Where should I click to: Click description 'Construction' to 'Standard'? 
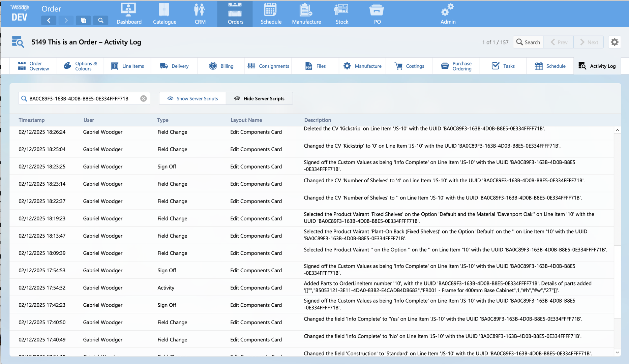tap(448, 353)
